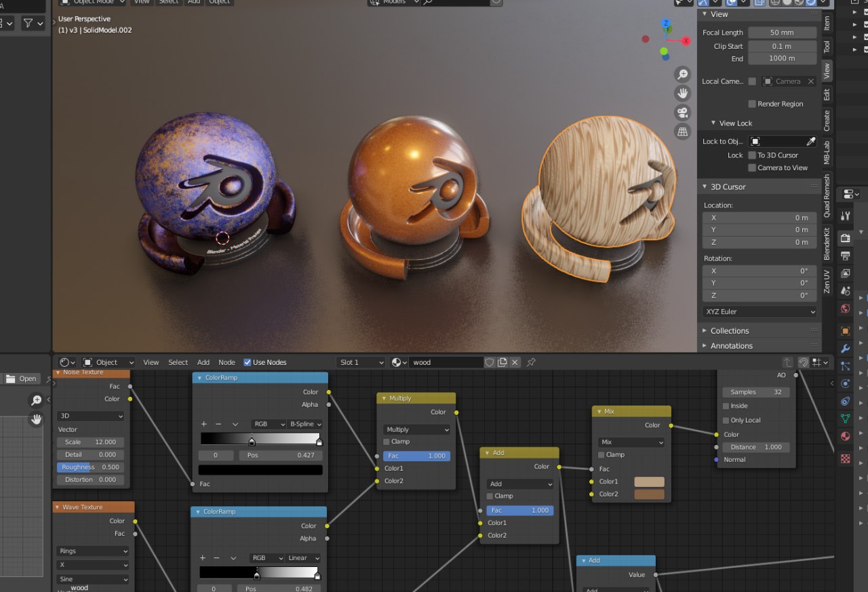Toggle Clamp on the Multiply node
This screenshot has width=868, height=592.
[x=387, y=441]
